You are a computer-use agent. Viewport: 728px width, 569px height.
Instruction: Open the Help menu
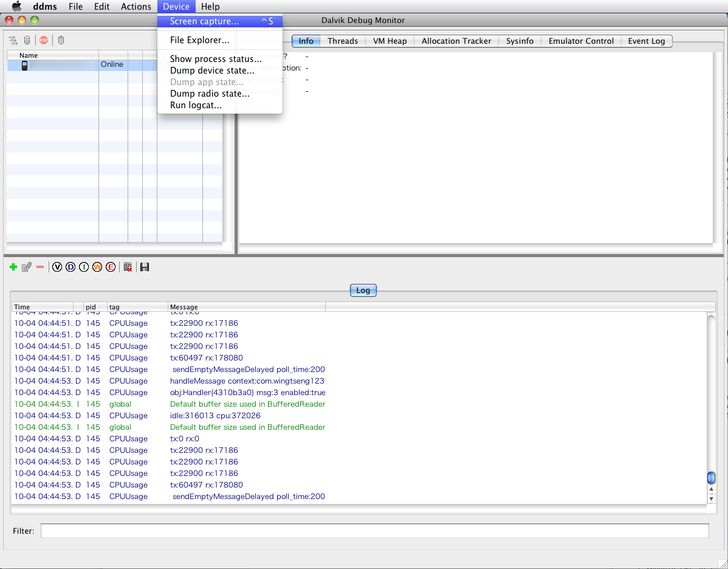coord(210,7)
